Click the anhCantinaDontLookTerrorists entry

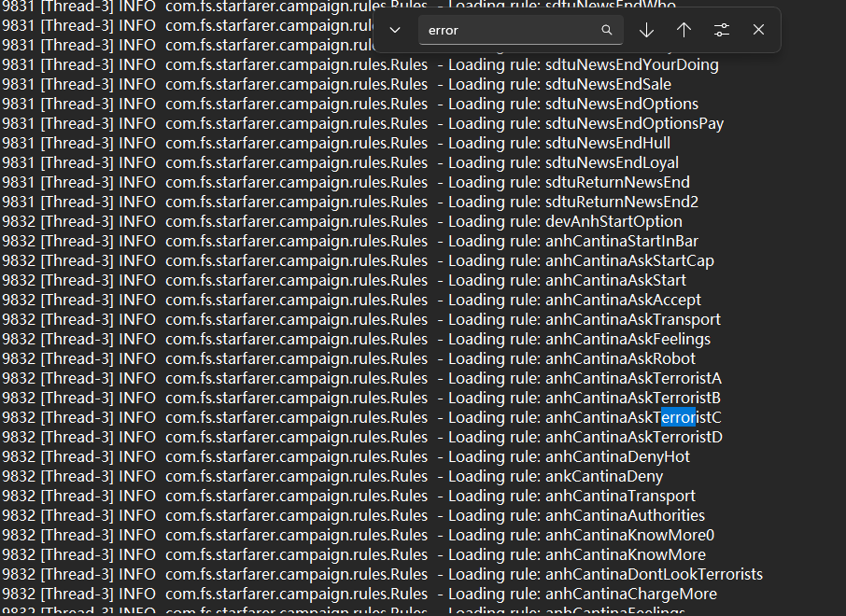coord(654,574)
